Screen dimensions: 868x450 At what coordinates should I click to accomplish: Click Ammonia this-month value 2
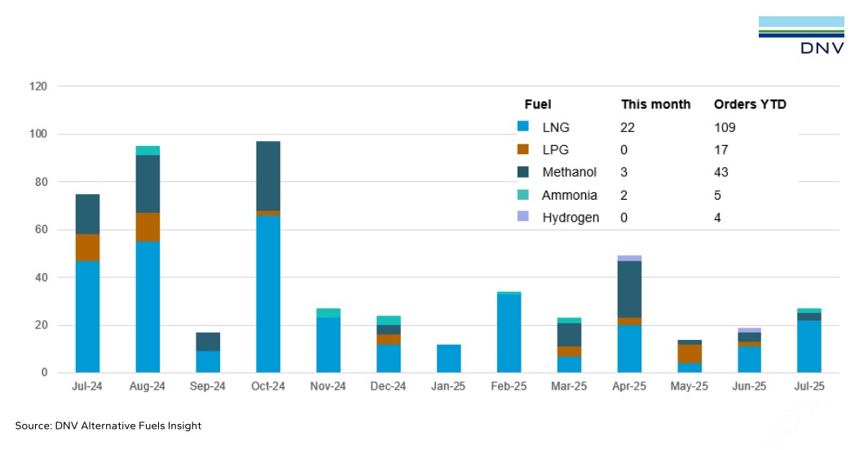623,196
